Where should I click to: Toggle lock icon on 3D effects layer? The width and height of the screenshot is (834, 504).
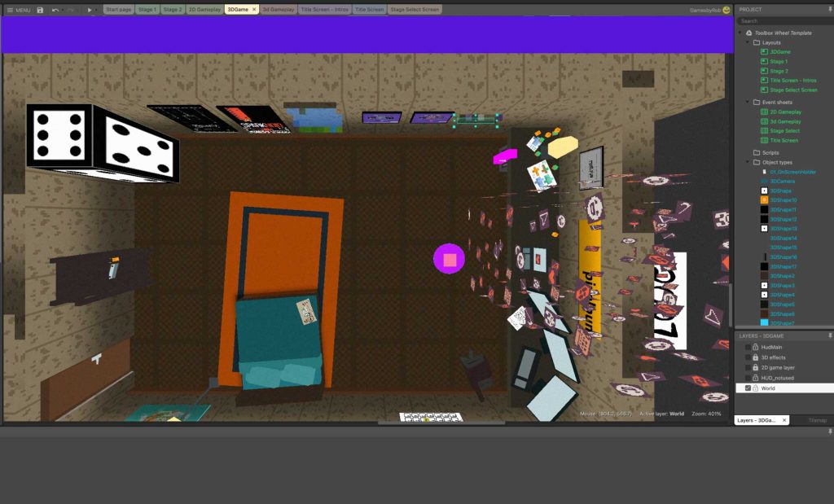(x=755, y=357)
